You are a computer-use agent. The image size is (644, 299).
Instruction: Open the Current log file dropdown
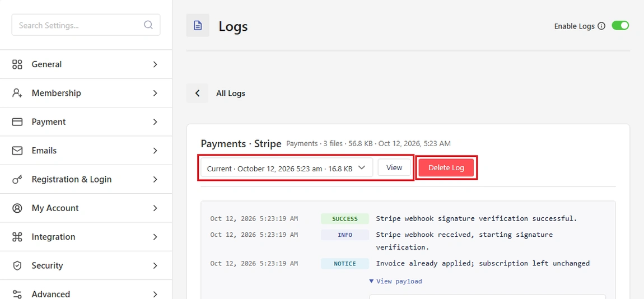[287, 167]
